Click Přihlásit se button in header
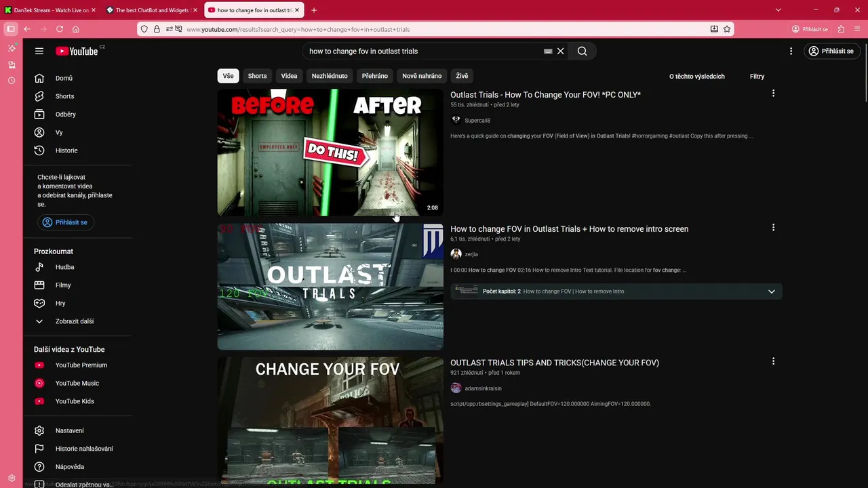 tap(832, 51)
